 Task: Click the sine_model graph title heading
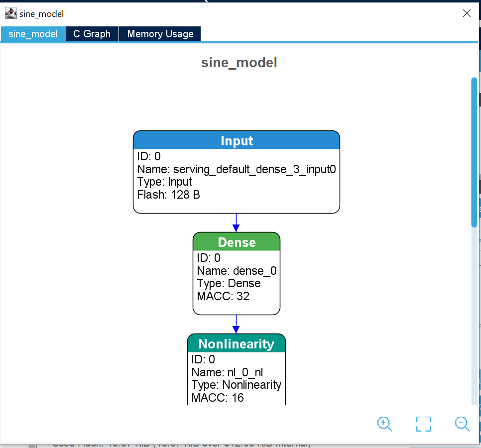coord(239,63)
